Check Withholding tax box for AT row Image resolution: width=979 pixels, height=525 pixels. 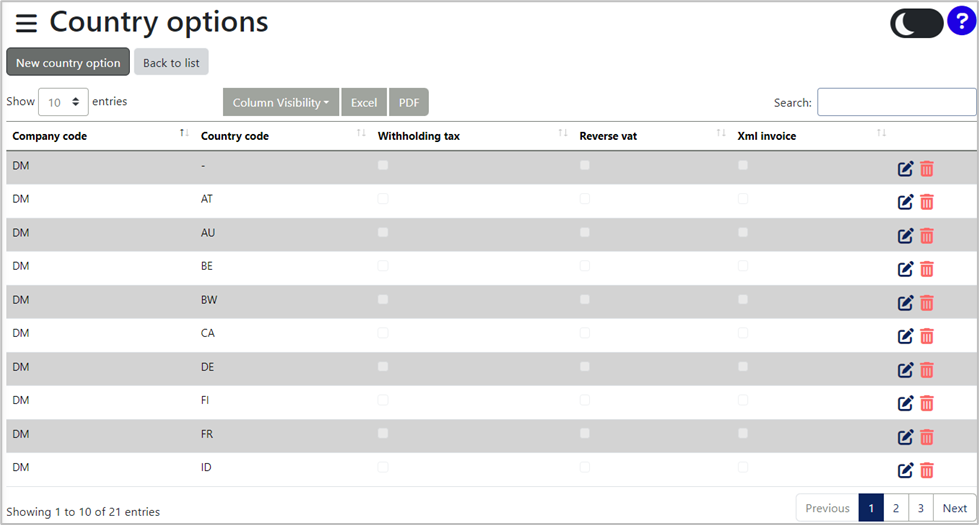tap(383, 199)
